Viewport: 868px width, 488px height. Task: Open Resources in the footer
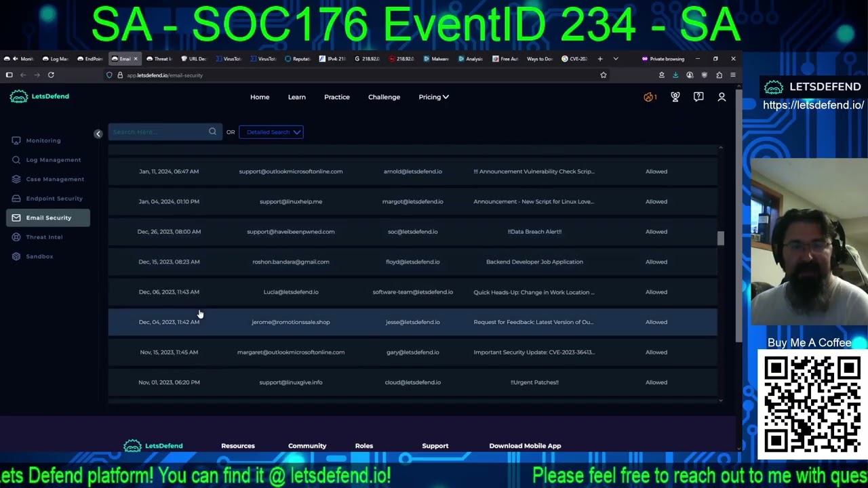pos(238,446)
